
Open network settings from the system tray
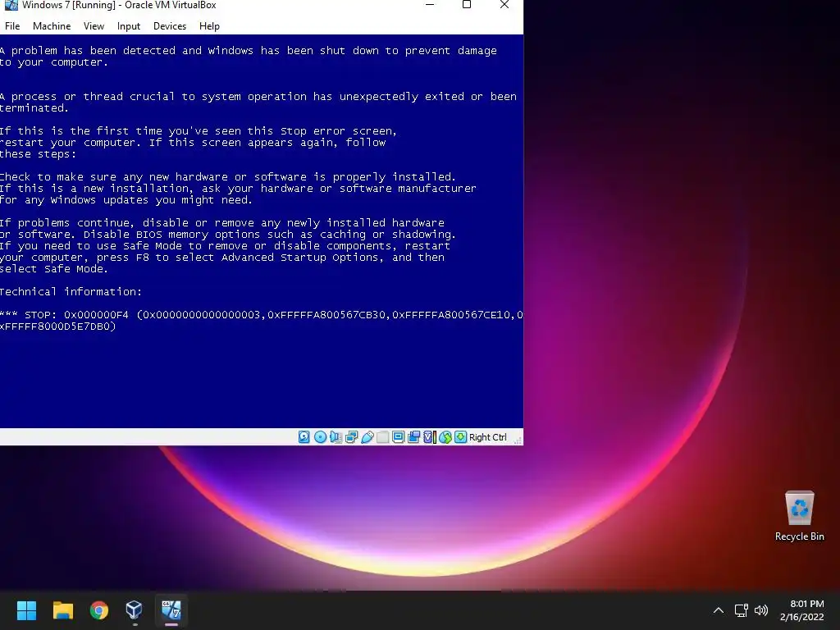point(741,610)
